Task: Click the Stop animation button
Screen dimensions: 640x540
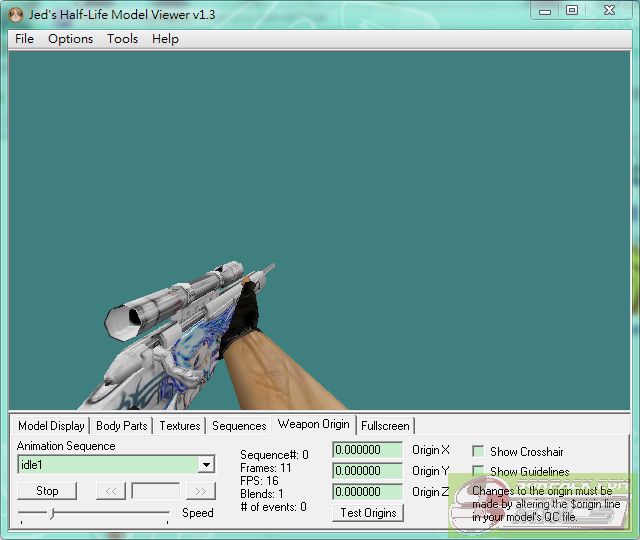Action: click(47, 491)
